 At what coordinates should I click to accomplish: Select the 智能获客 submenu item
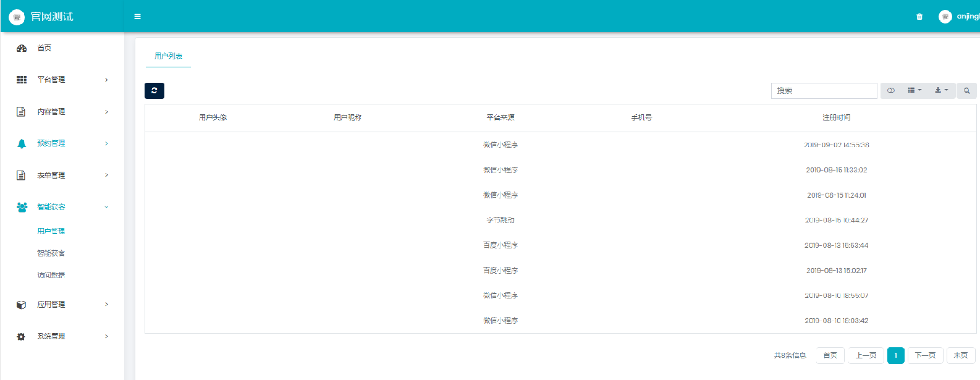pyautogui.click(x=51, y=253)
